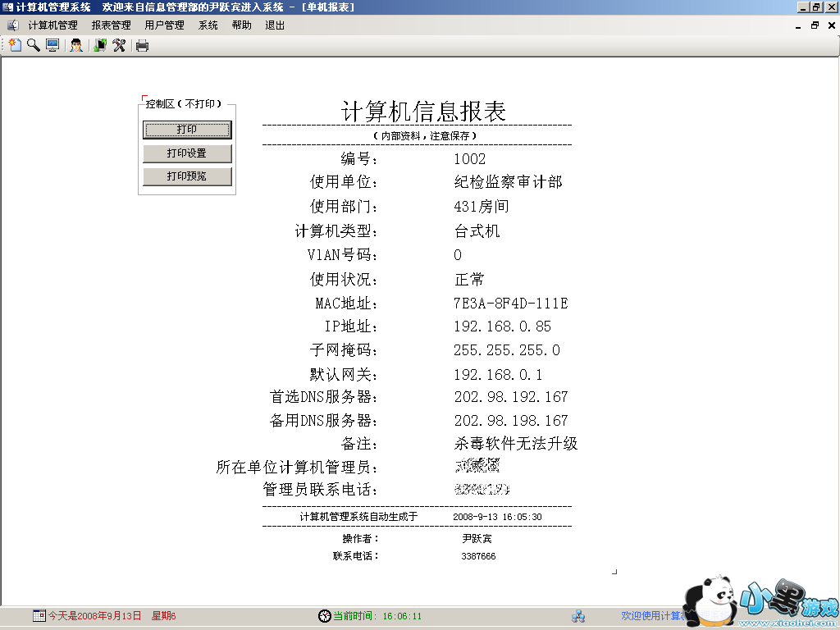Click the computer type value 台式机
The width and height of the screenshot is (840, 630).
click(x=477, y=231)
